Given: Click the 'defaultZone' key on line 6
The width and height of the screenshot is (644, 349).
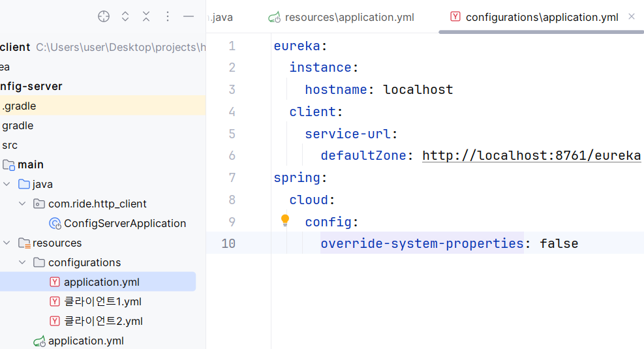Looking at the screenshot, I should coord(363,156).
